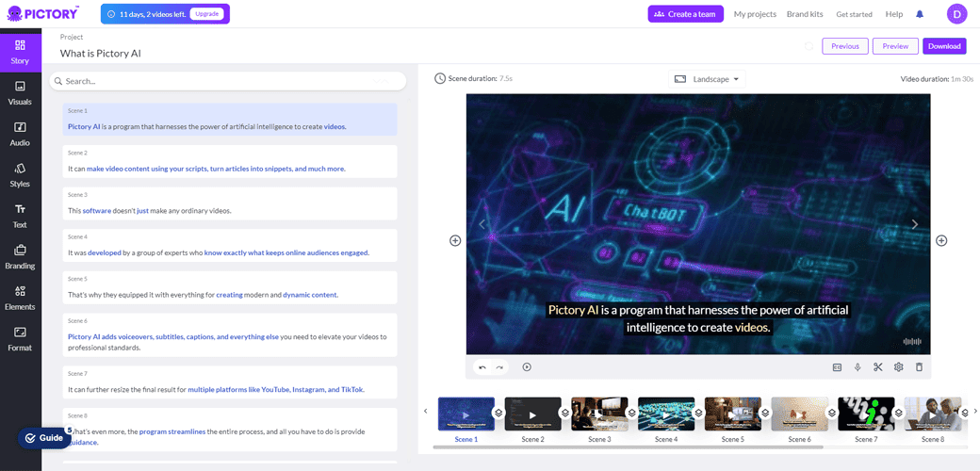
Task: Open the Story panel in sidebar
Action: (x=20, y=51)
